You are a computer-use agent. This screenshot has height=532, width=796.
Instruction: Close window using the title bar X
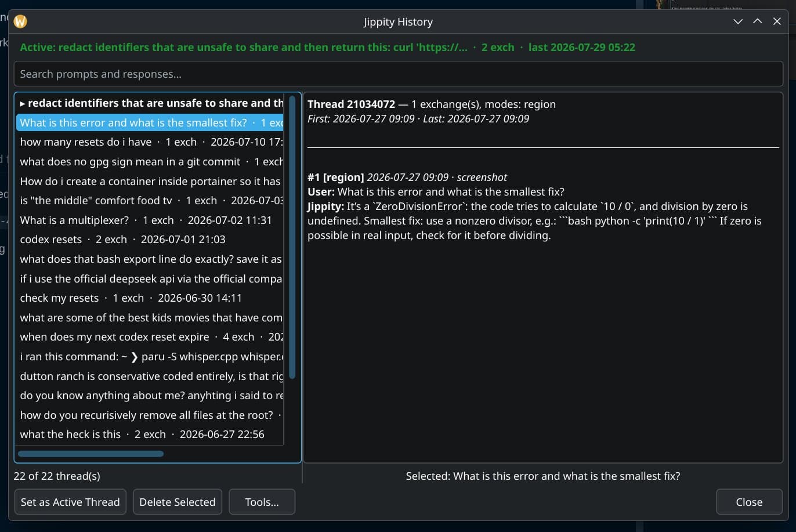[x=777, y=21]
